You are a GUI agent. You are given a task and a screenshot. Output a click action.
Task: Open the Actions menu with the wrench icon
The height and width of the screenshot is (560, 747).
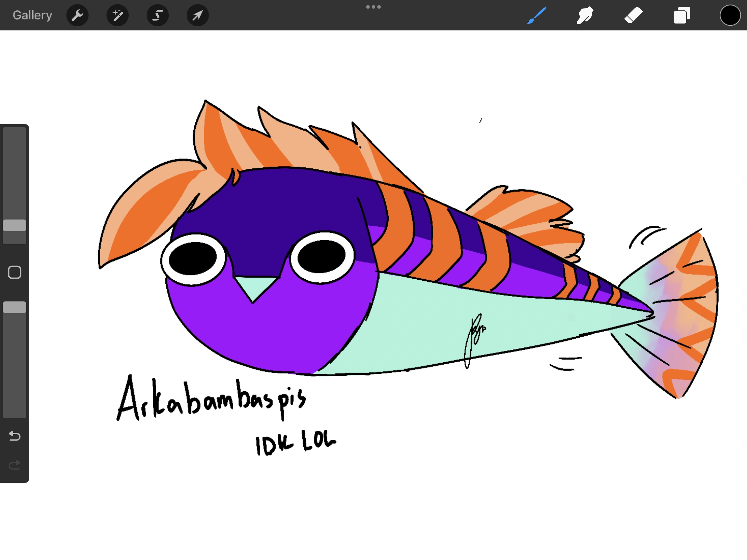click(77, 15)
